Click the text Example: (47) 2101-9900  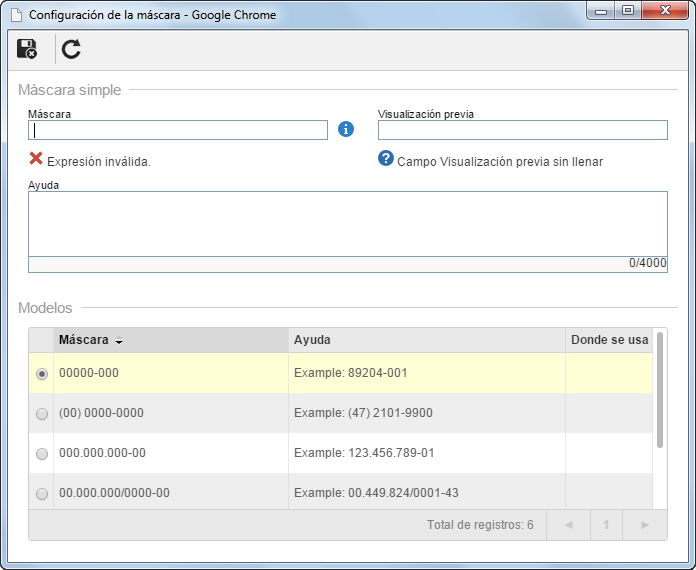click(x=363, y=413)
